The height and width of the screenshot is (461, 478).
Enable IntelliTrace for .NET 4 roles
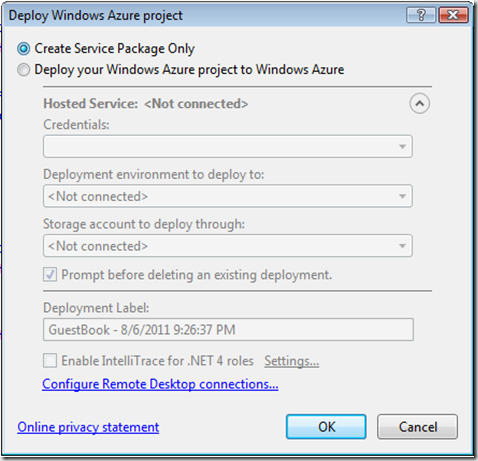click(50, 361)
